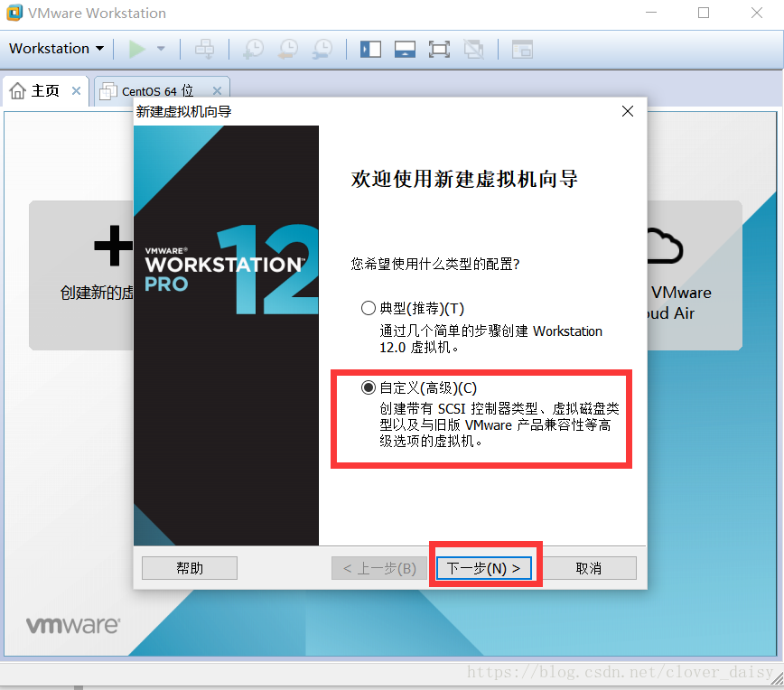Click the disabled 上一步(B) back button
The image size is (784, 690).
coord(379,568)
